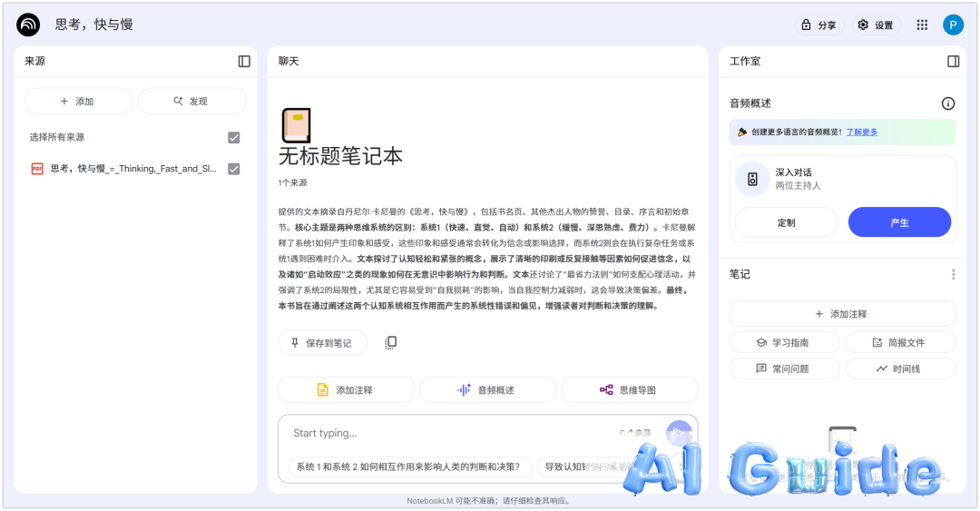Open the Google apps grid icon
The width and height of the screenshot is (980, 511).
(x=922, y=25)
